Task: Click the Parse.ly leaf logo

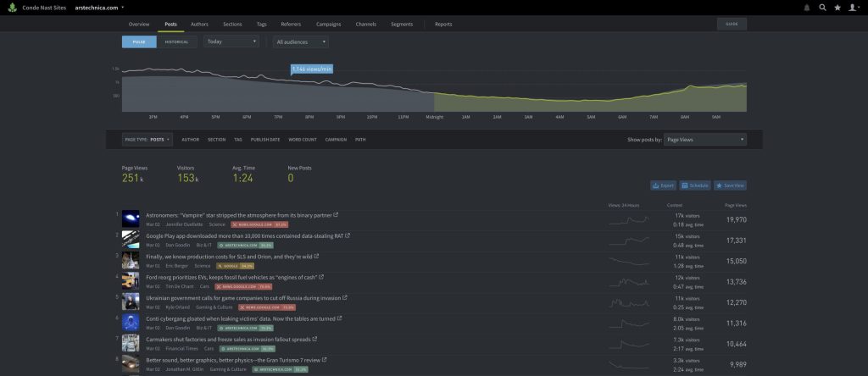Action: point(12,8)
